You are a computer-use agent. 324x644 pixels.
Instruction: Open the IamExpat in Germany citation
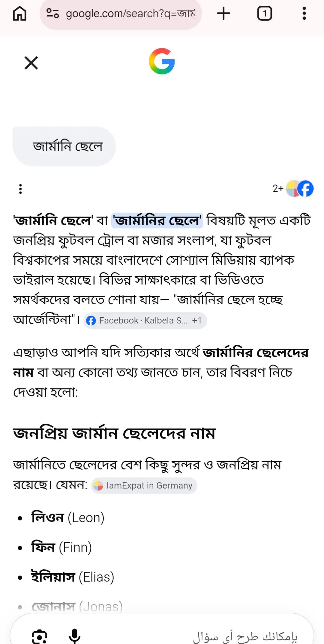(144, 485)
